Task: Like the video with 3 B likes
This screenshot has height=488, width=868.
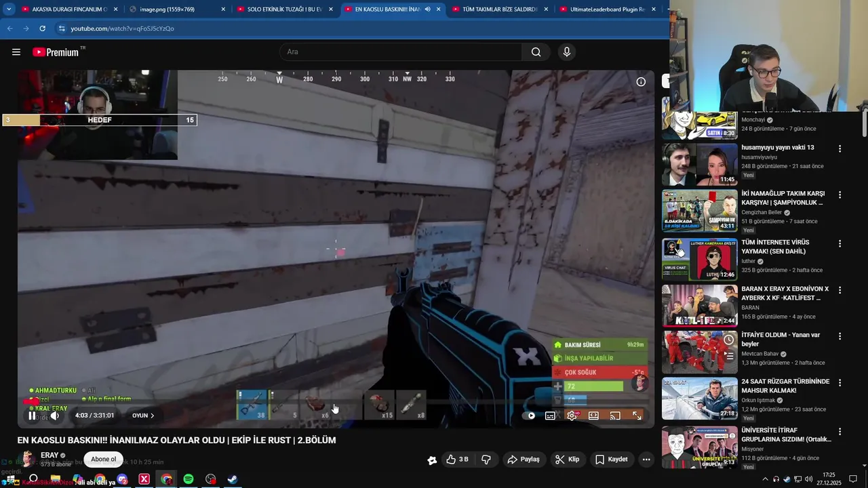Action: click(457, 460)
